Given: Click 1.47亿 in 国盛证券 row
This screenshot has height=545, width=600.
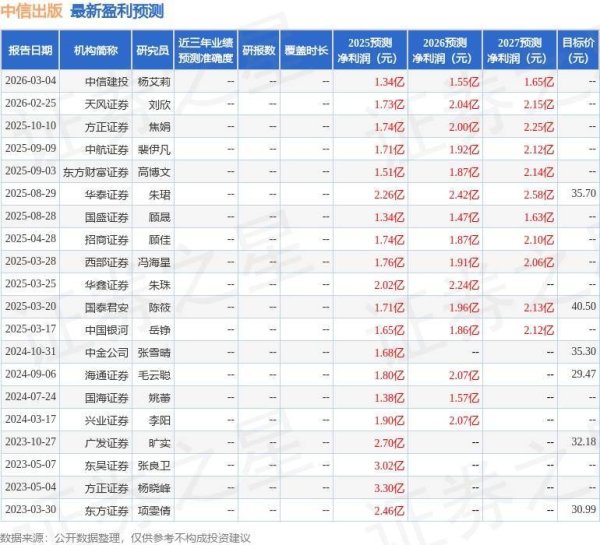Looking at the screenshot, I should point(464,217).
